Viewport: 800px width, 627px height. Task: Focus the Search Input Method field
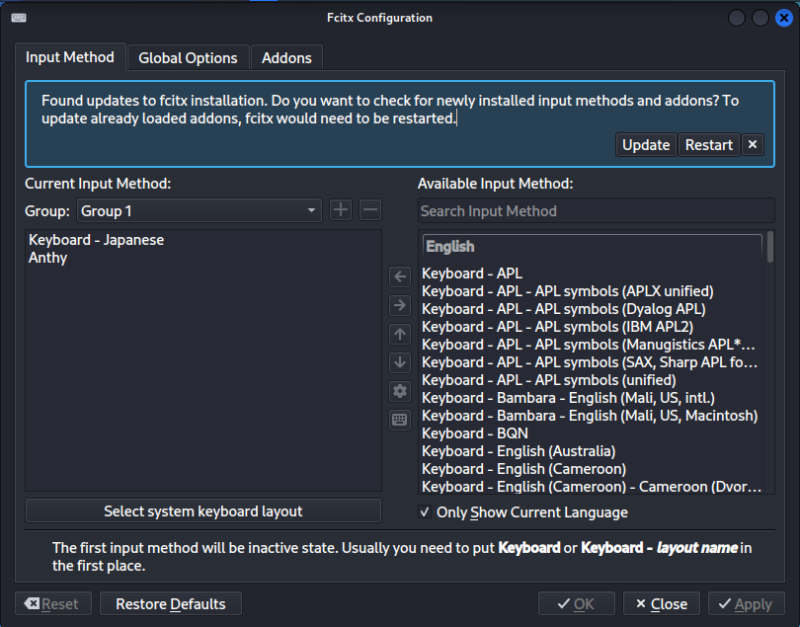596,211
